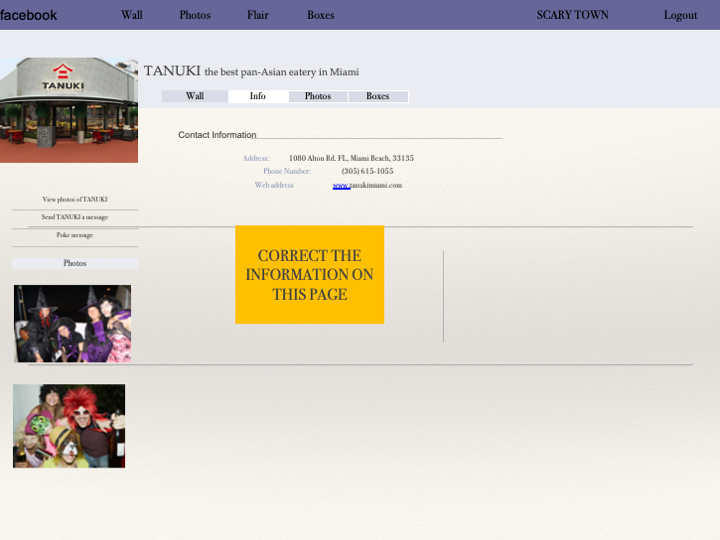Viewport: 720px width, 540px height.
Task: Click the phone number (305) 615-1055
Action: coord(367,171)
